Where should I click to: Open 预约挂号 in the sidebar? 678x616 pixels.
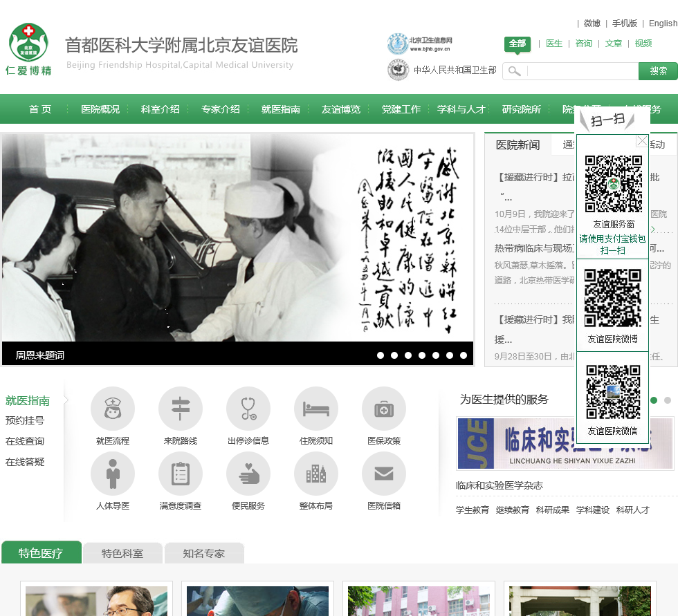25,420
